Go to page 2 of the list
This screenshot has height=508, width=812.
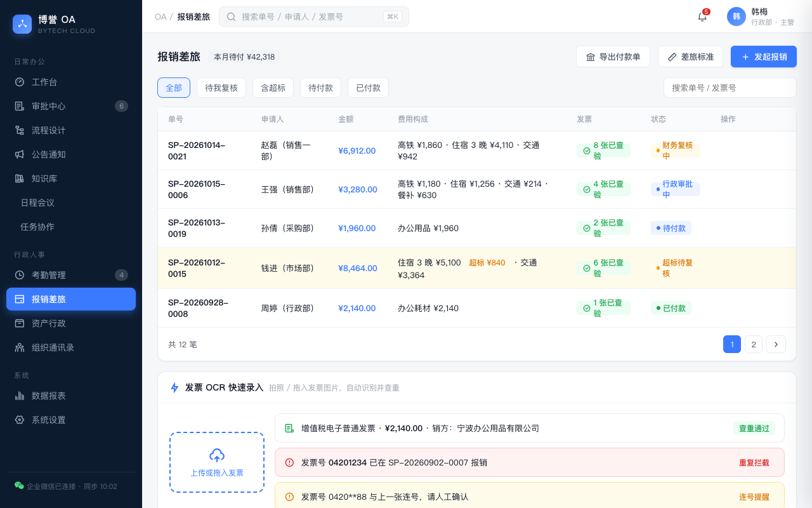pyautogui.click(x=754, y=344)
